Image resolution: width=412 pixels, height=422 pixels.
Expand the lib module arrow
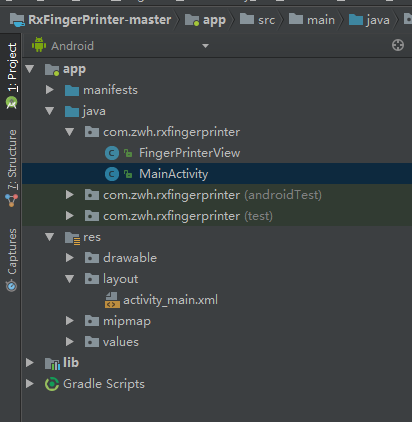pyautogui.click(x=30, y=363)
